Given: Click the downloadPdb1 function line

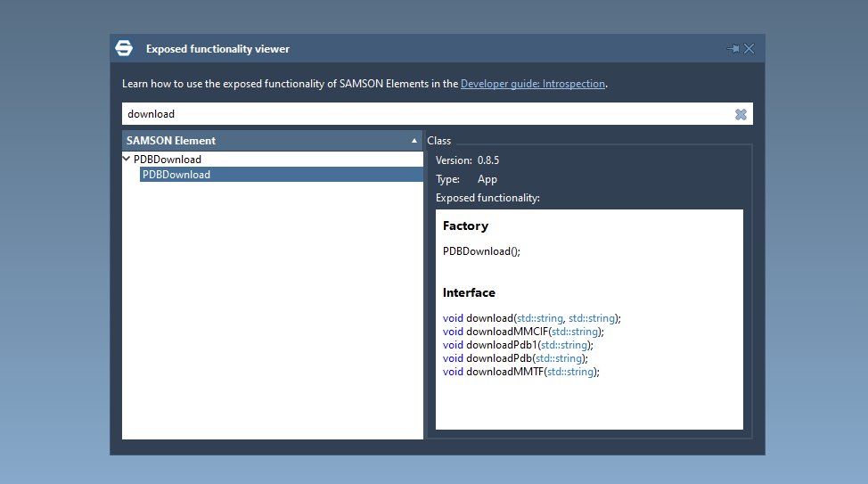Looking at the screenshot, I should coord(517,345).
